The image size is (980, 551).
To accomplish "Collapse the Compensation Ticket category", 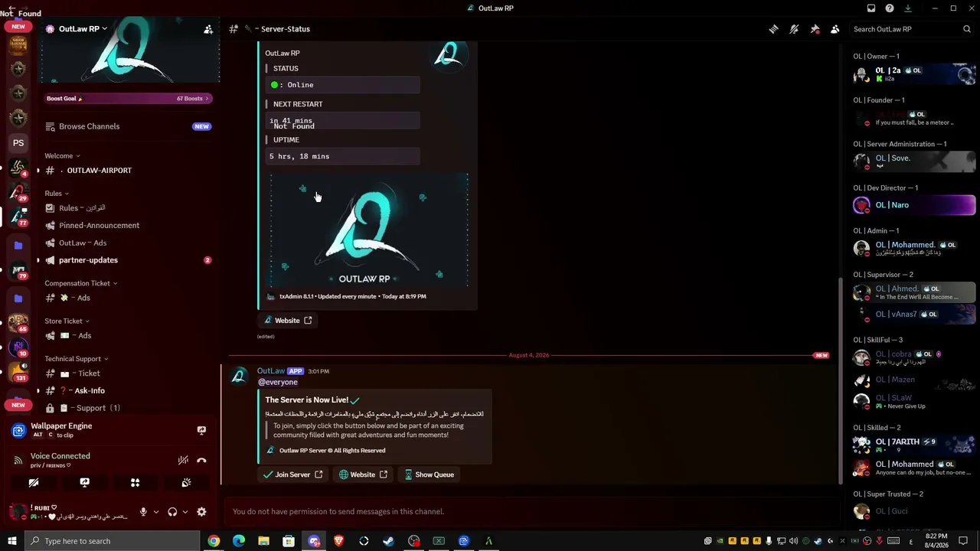I will [80, 283].
